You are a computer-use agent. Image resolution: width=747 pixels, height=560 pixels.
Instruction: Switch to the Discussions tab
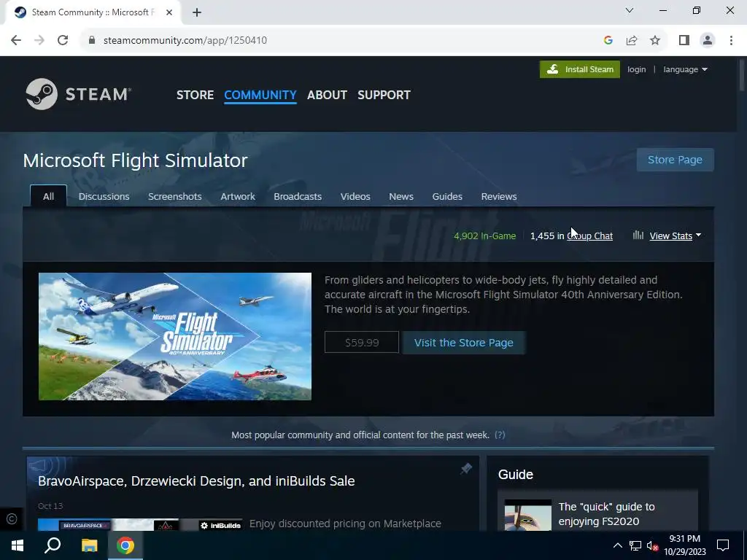pyautogui.click(x=104, y=196)
